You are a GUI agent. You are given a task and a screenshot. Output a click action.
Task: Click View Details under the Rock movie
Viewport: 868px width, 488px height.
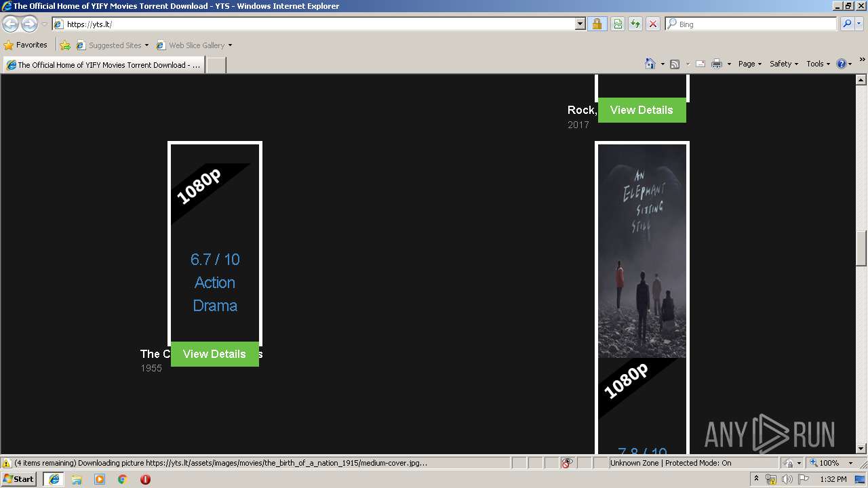(x=642, y=110)
